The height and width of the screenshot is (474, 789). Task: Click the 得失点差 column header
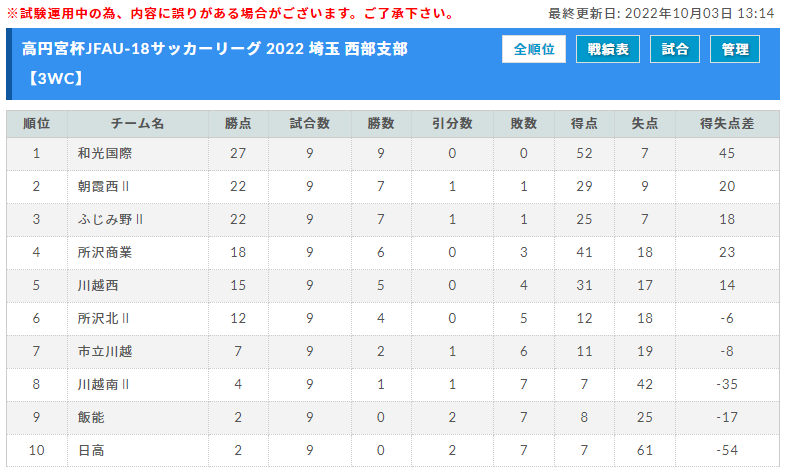pos(727,124)
